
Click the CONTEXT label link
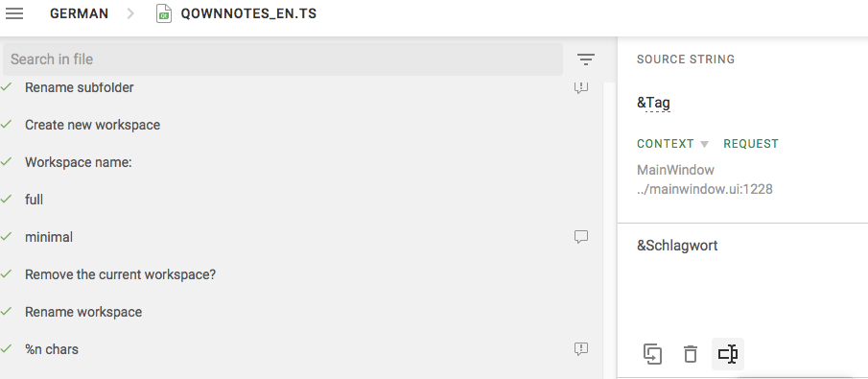pyautogui.click(x=666, y=144)
